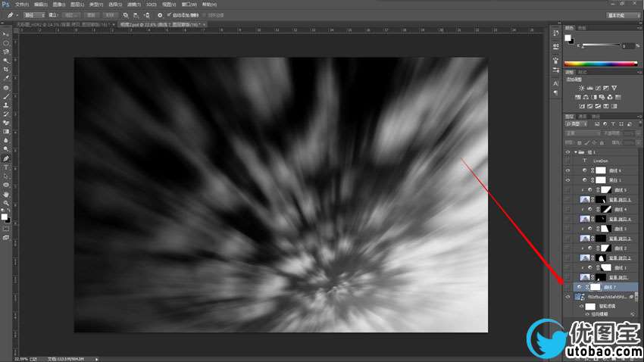This screenshot has height=362, width=644.
Task: Open the path mode dropdown
Action: click(35, 15)
